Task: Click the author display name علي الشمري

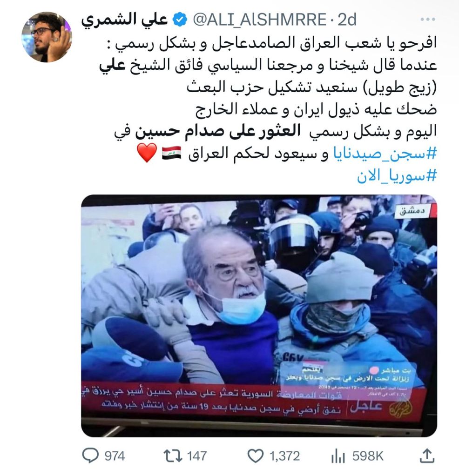Action: [x=125, y=20]
